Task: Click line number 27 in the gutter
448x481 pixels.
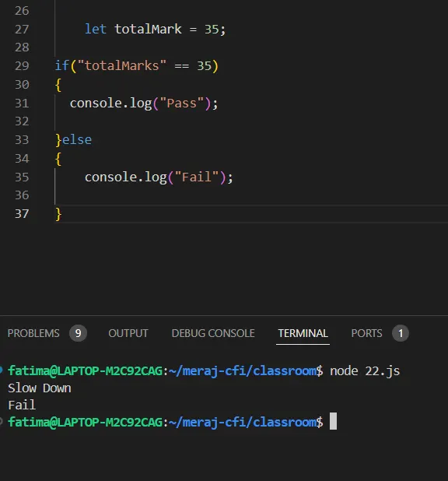Action: [22, 30]
